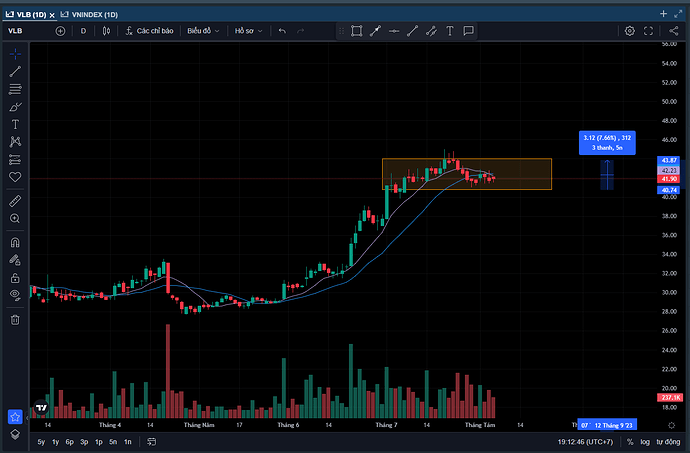The image size is (690, 453).
Task: Open the chart patterns tool
Action: [15, 142]
